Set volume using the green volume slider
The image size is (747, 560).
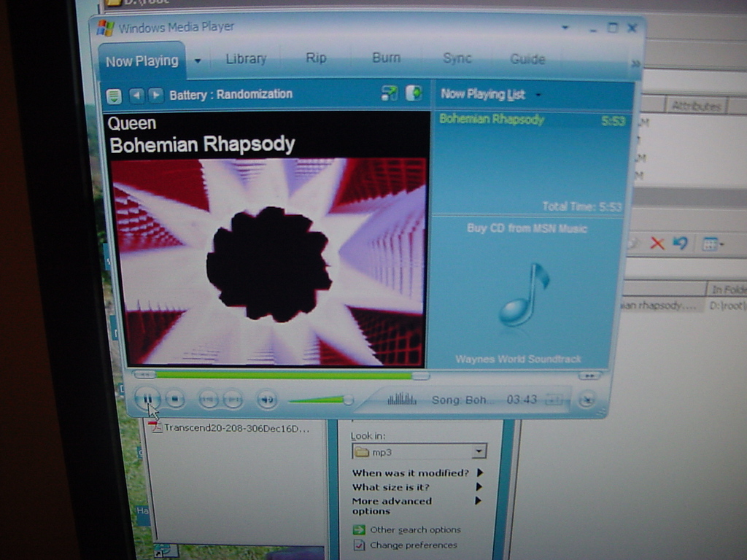click(x=321, y=400)
